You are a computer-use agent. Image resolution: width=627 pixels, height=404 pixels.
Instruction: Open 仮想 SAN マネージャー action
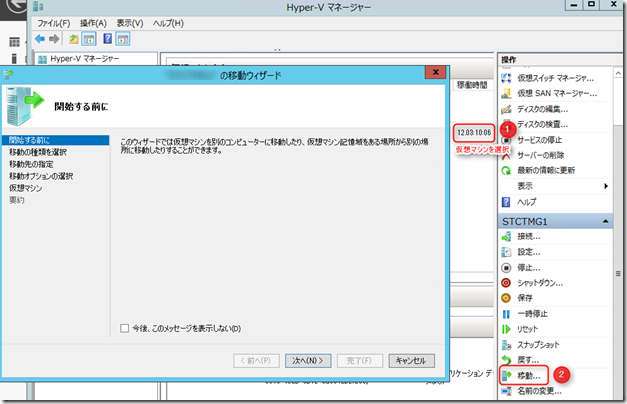click(555, 94)
